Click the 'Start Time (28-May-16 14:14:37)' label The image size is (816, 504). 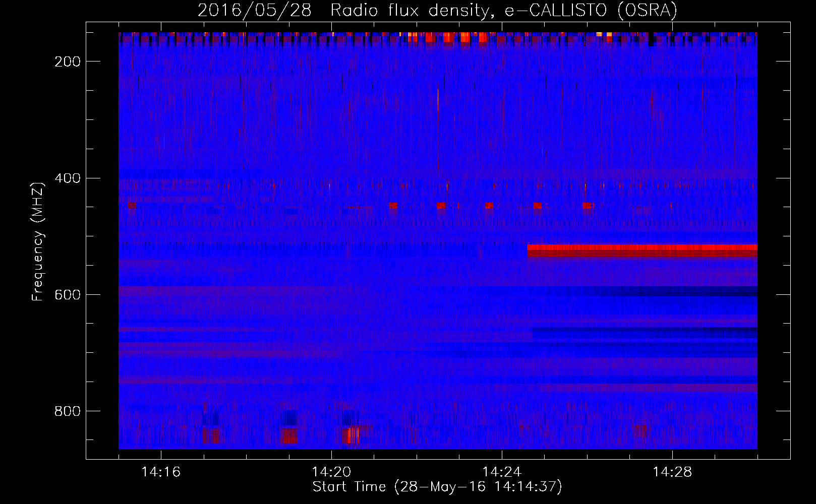click(437, 487)
